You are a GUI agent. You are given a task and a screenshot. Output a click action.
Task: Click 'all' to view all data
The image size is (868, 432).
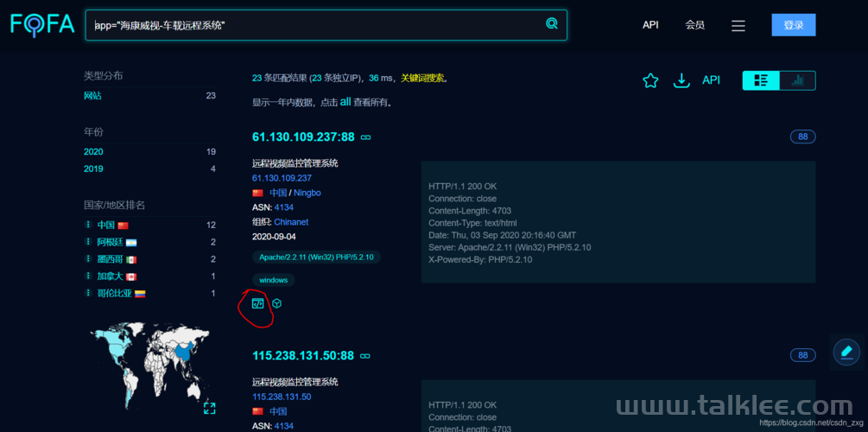click(x=345, y=102)
